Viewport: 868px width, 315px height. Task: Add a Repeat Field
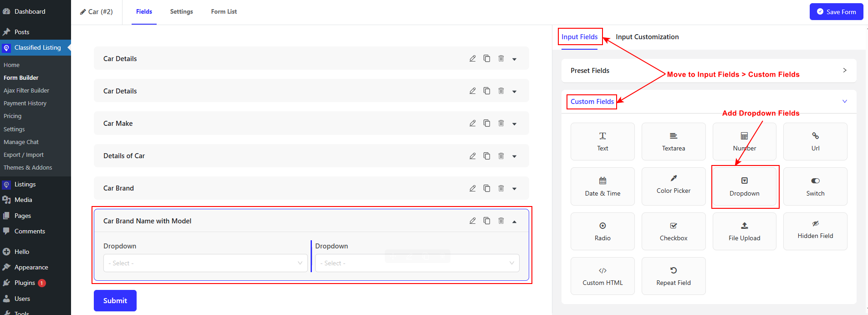tap(674, 276)
